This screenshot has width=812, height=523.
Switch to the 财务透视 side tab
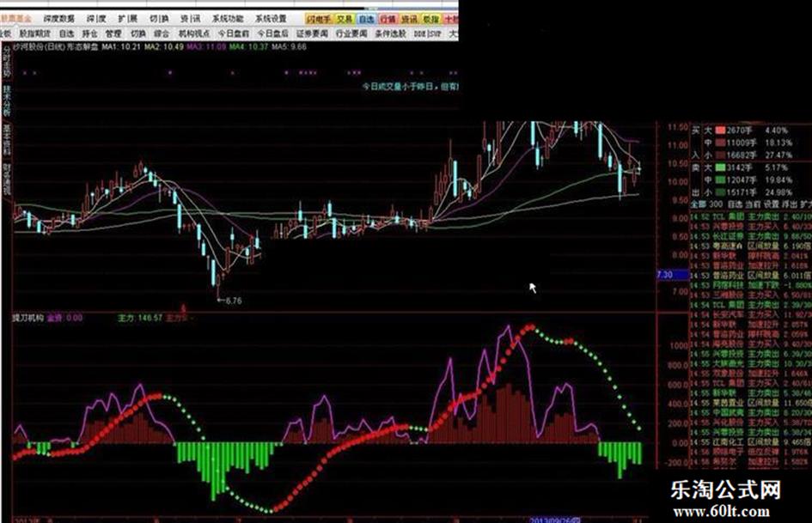(x=7, y=179)
